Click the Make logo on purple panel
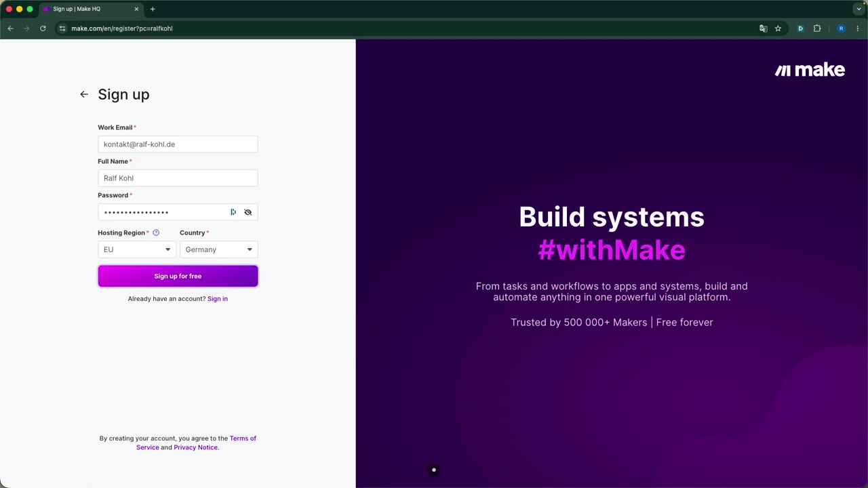The height and width of the screenshot is (488, 868). click(x=810, y=70)
